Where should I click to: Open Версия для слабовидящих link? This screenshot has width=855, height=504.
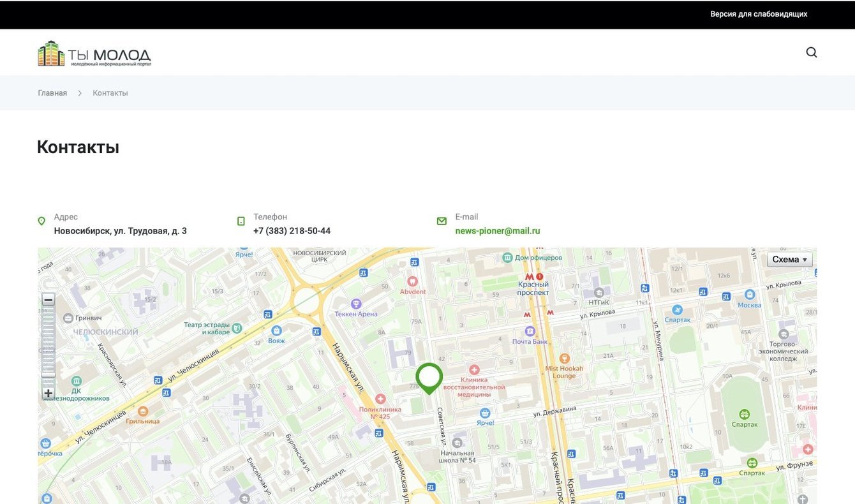[x=759, y=14]
